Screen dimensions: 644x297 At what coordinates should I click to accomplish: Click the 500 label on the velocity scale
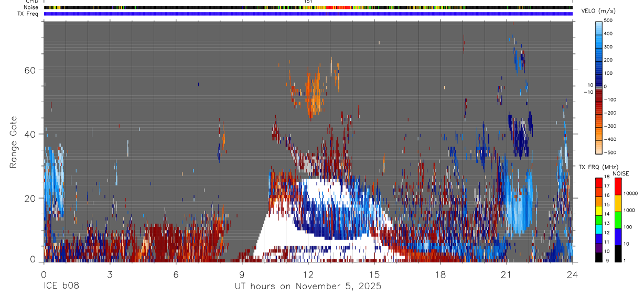pos(608,20)
